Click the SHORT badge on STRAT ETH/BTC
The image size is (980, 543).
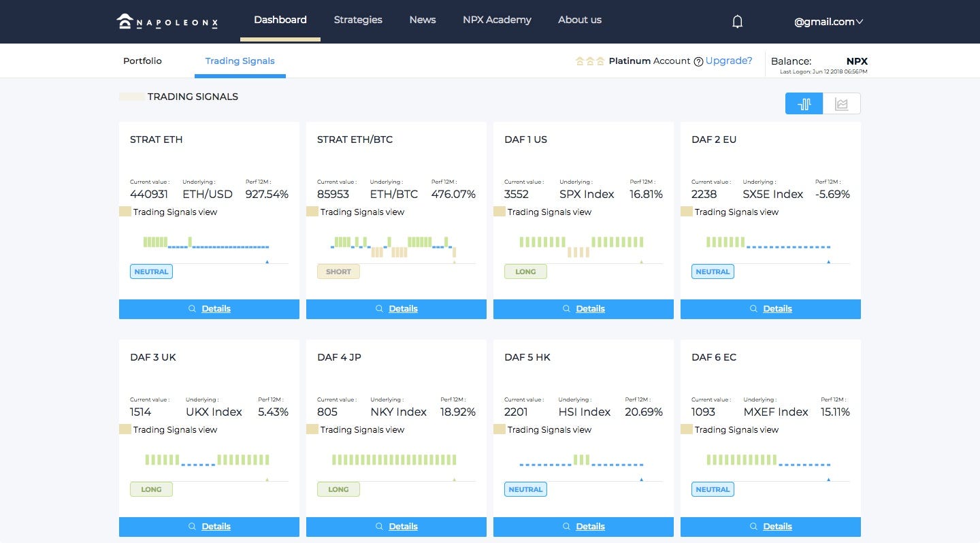[338, 271]
